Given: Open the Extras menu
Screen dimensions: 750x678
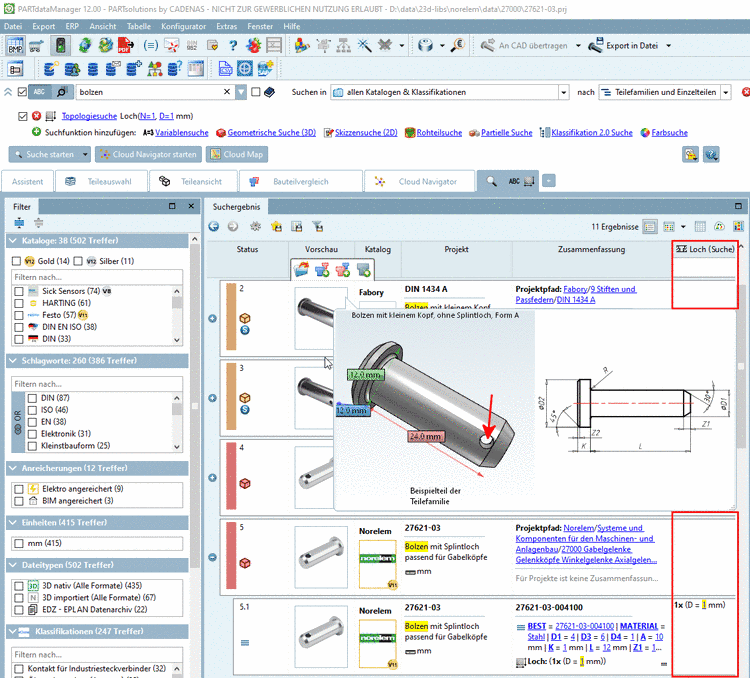Looking at the screenshot, I should [227, 25].
